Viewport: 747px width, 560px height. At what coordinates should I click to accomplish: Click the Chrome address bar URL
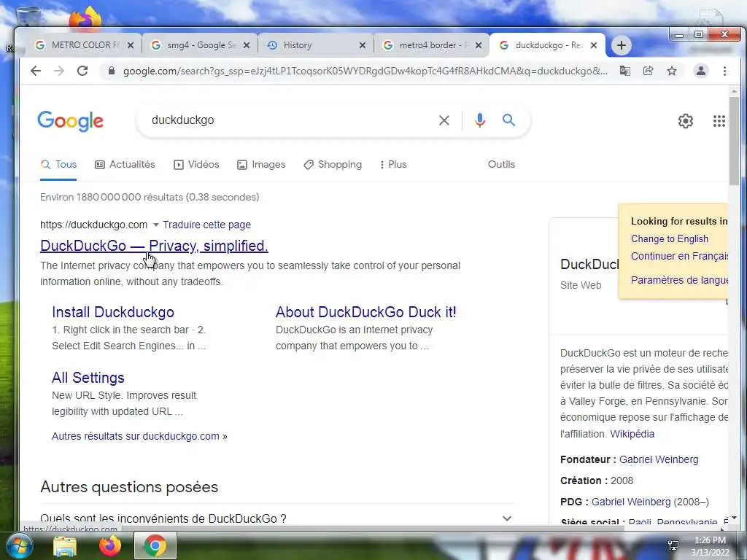(x=365, y=71)
